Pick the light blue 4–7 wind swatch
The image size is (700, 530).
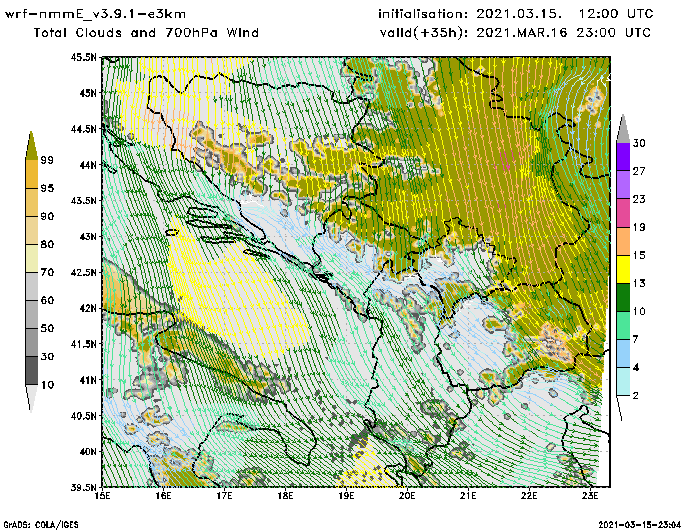pyautogui.click(x=623, y=353)
